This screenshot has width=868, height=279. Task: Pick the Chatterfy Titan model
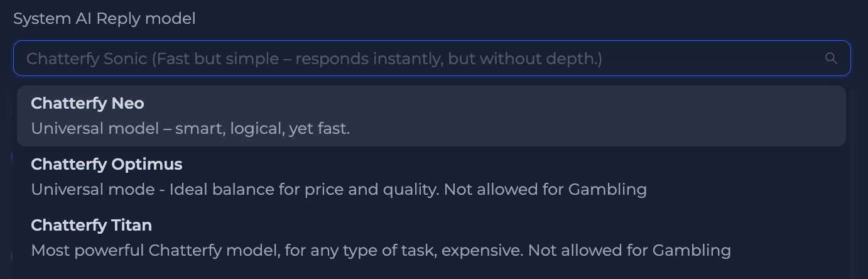coord(431,238)
